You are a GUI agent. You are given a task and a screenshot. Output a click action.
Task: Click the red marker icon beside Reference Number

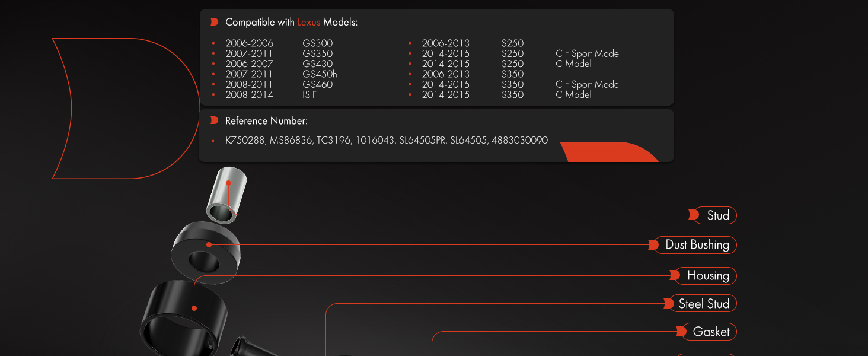pos(215,120)
